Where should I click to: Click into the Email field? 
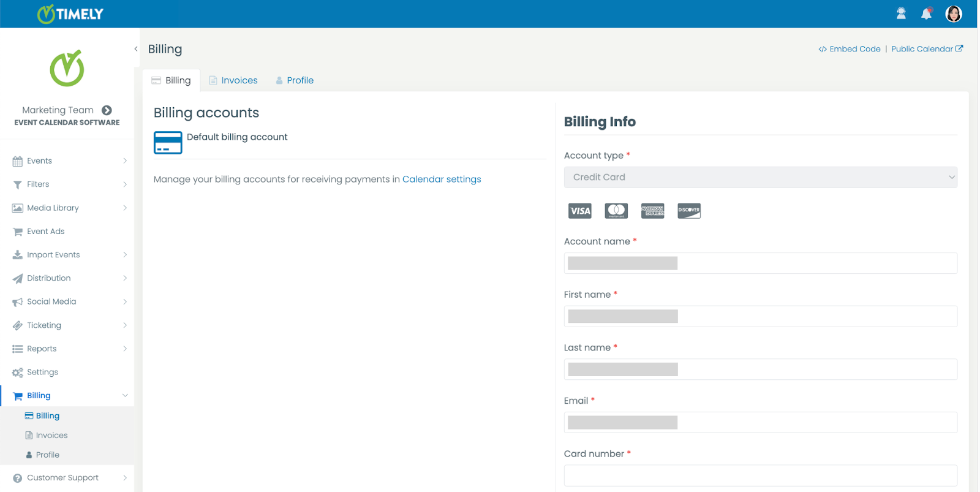[760, 423]
